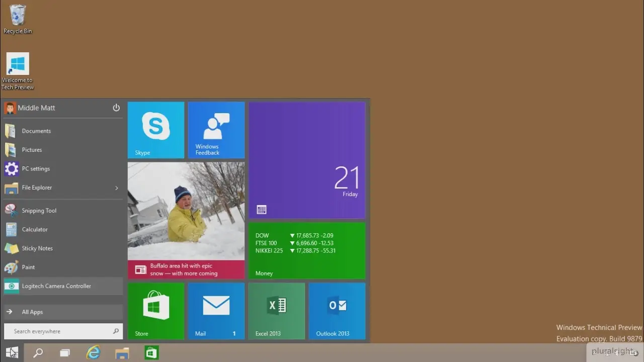
Task: Open the Buffalo snow news tile
Action: tap(186, 221)
